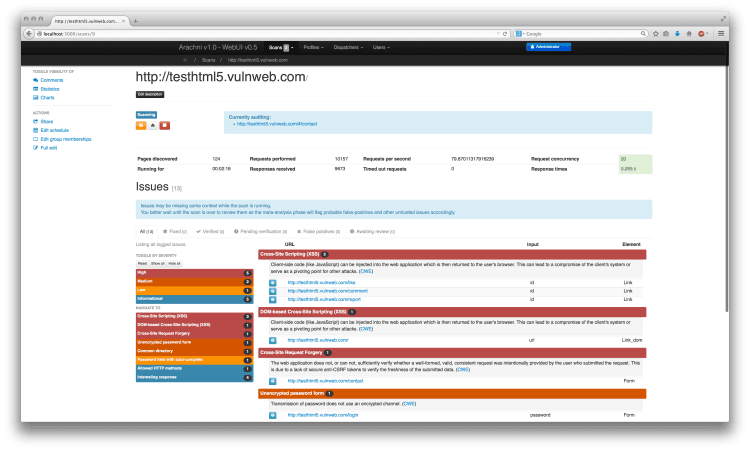Inspect the /comment XSS issue icon
The height and width of the screenshot is (450, 750).
pyautogui.click(x=273, y=291)
